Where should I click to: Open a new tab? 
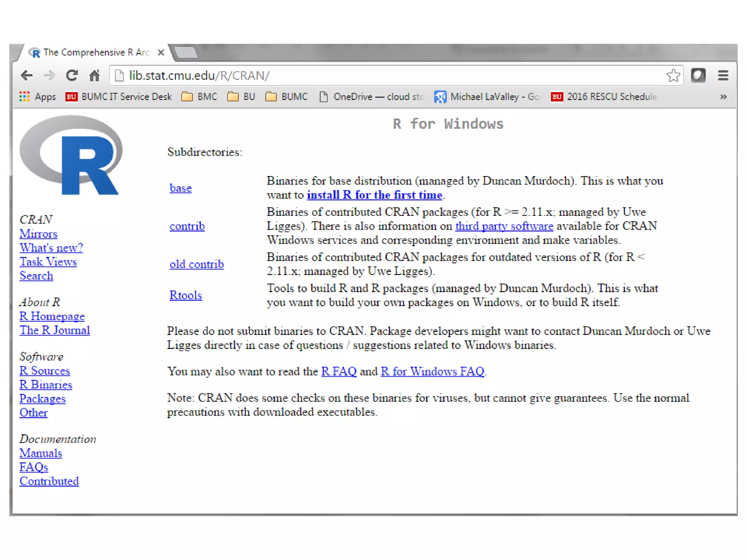pos(186,52)
